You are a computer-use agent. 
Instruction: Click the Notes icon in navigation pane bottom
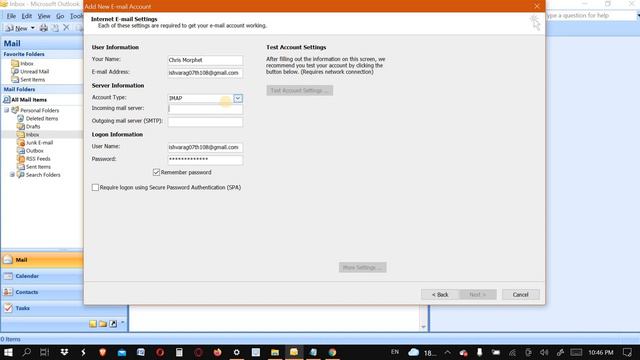coord(93,324)
